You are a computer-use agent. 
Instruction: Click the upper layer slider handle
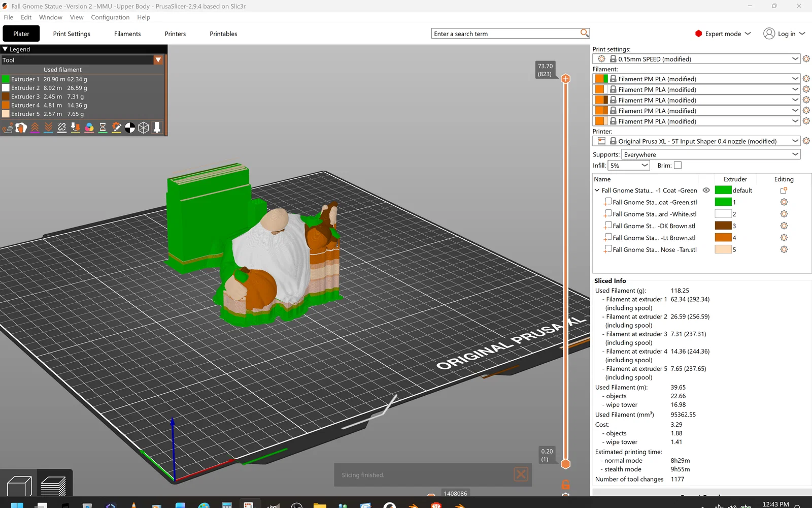pos(565,79)
